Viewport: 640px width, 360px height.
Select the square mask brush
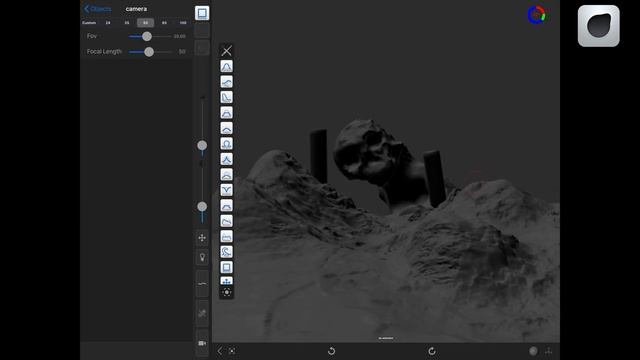click(x=227, y=267)
